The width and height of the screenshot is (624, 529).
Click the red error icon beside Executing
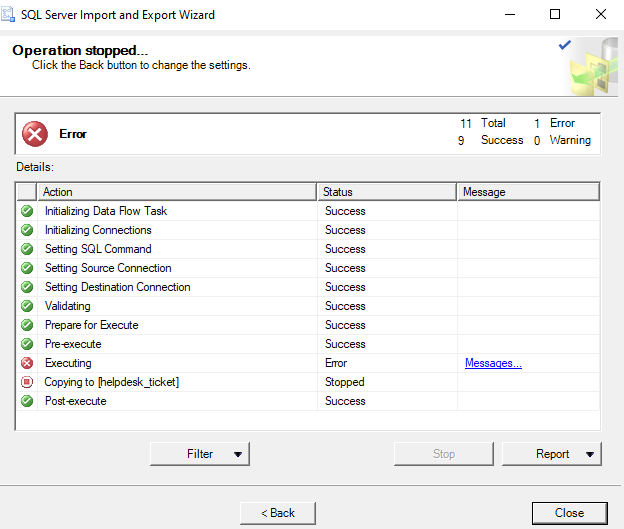tap(27, 363)
